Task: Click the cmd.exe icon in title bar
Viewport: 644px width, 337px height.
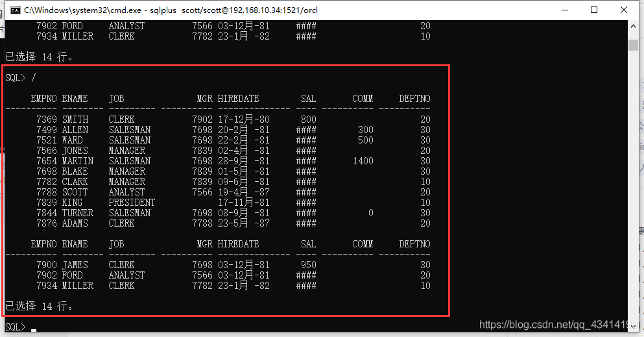Action: click(16, 10)
